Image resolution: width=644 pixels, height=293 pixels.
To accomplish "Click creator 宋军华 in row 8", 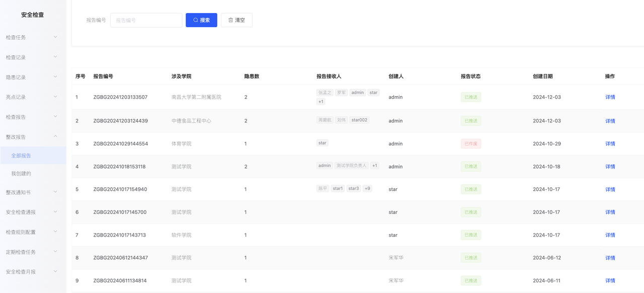I will tap(396, 258).
